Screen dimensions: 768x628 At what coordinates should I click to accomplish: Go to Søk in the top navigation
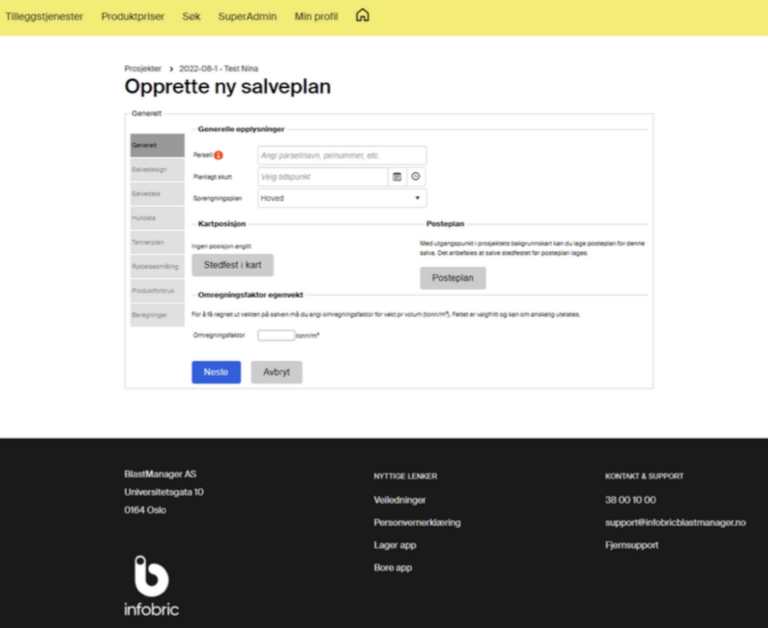191,17
